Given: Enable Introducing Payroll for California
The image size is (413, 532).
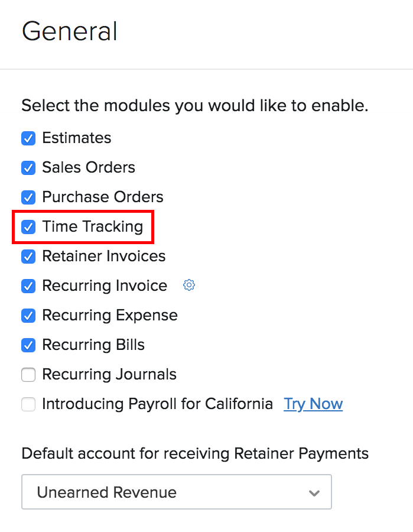Looking at the screenshot, I should point(28,404).
